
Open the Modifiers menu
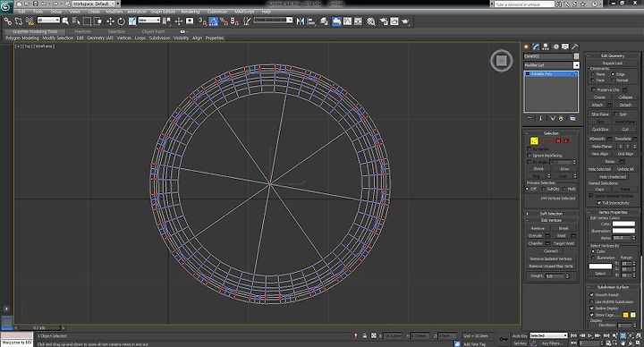114,12
